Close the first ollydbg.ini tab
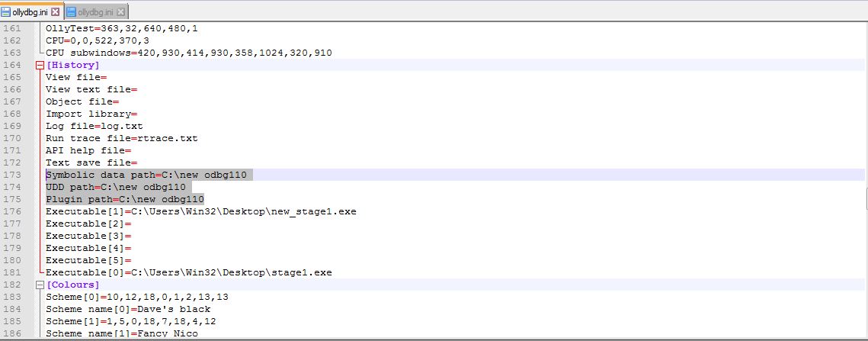868x341 pixels. click(x=56, y=11)
